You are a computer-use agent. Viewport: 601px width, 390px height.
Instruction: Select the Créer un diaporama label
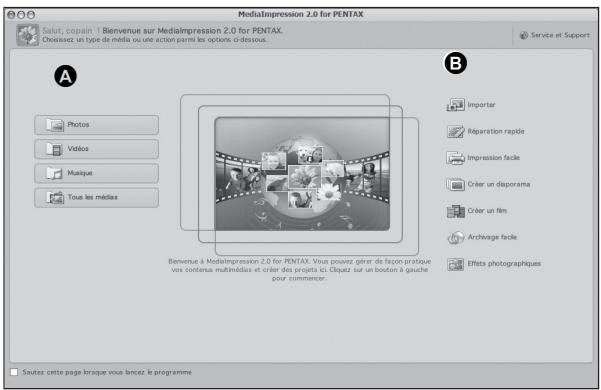point(499,184)
